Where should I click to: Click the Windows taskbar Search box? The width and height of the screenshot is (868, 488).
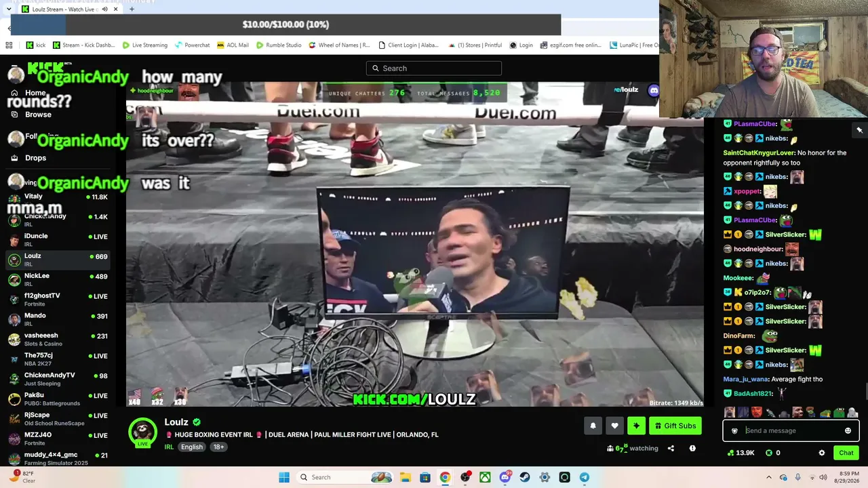344,477
